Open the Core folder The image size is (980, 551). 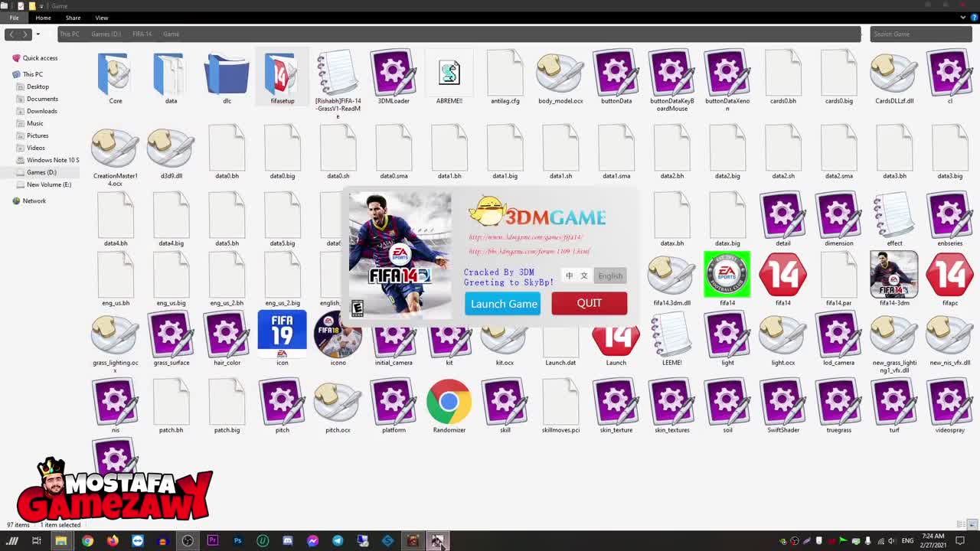click(115, 78)
